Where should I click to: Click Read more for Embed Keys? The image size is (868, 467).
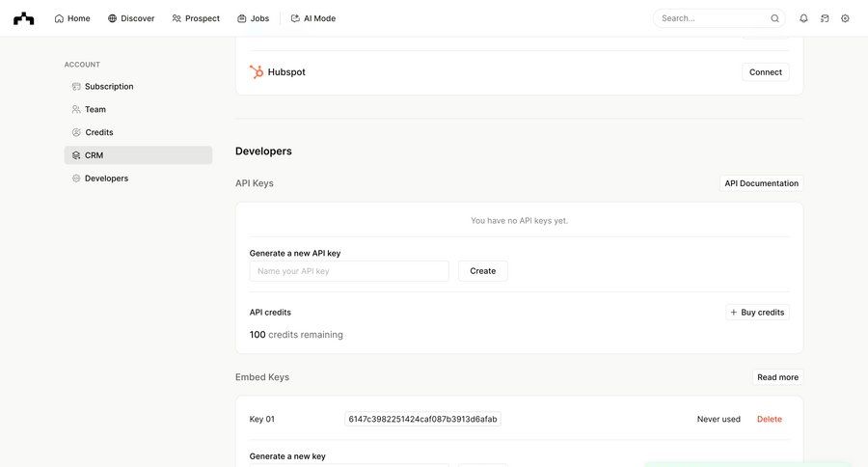777,377
